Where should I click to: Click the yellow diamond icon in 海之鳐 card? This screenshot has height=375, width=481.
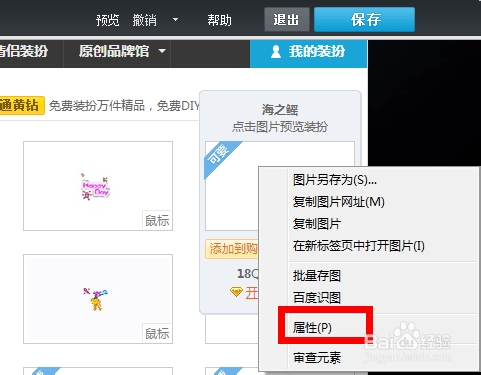(x=236, y=292)
